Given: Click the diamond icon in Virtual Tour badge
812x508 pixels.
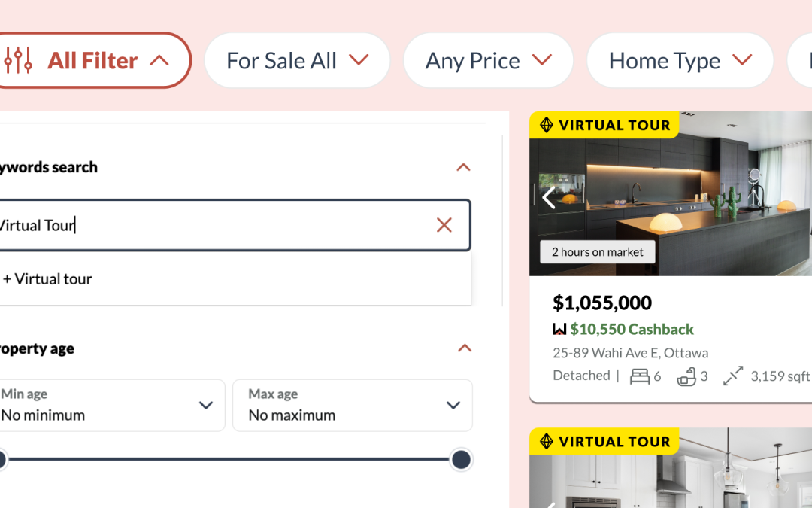Looking at the screenshot, I should point(548,125).
